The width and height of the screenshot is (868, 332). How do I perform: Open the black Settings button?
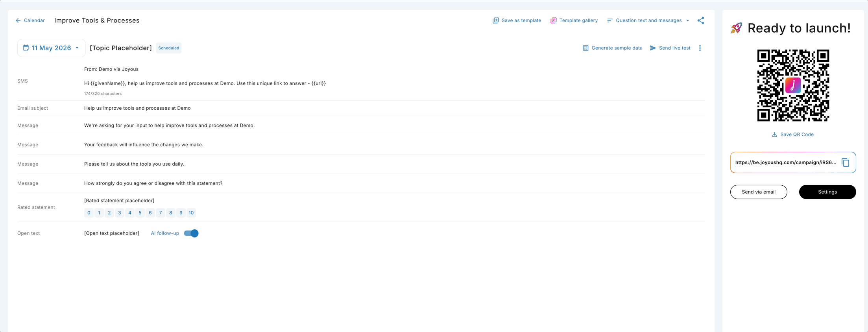pos(827,192)
